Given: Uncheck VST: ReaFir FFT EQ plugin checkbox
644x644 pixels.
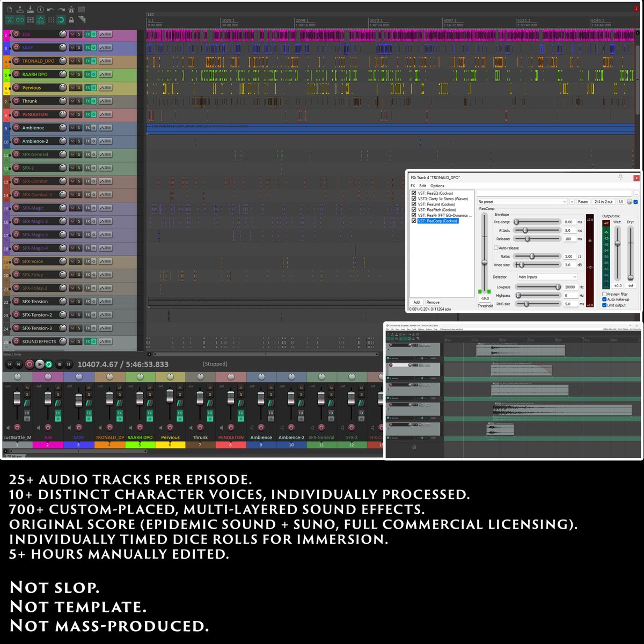Looking at the screenshot, I should tap(414, 215).
